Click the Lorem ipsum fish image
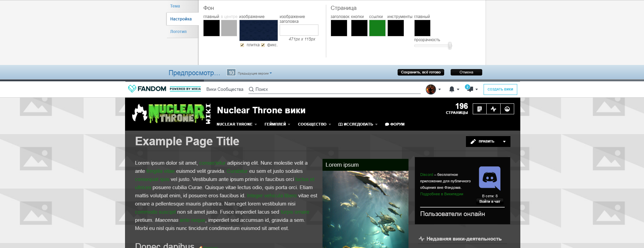The width and height of the screenshot is (644, 248). (x=365, y=209)
